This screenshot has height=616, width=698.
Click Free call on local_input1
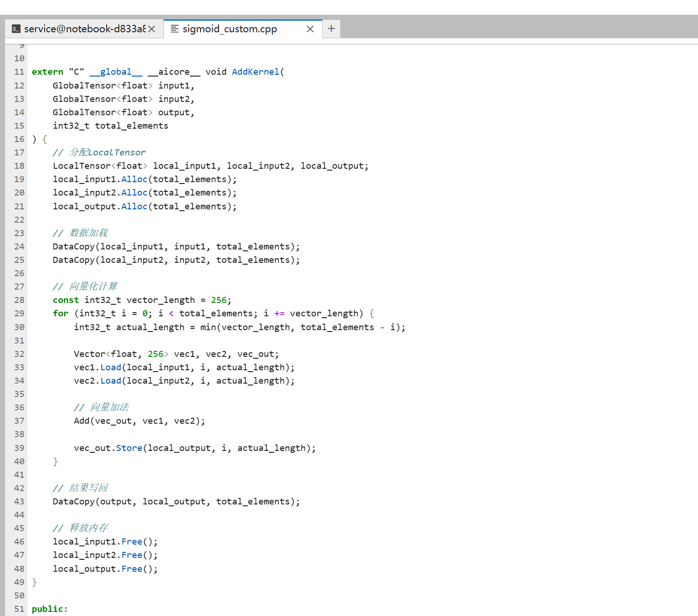[132, 542]
